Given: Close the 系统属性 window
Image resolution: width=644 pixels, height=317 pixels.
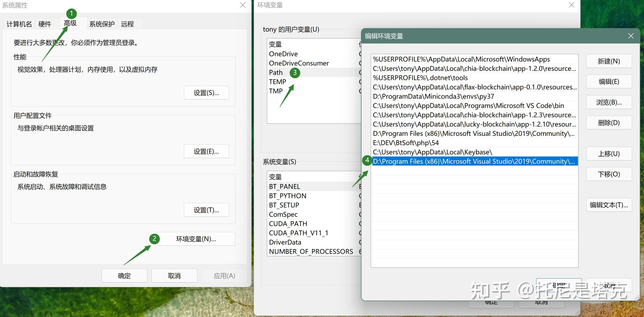Looking at the screenshot, I should pyautogui.click(x=242, y=5).
